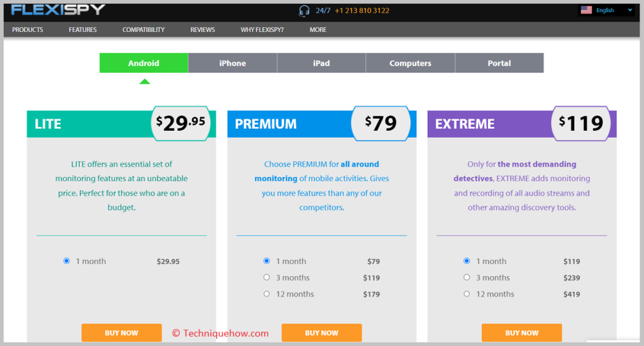The height and width of the screenshot is (346, 644).
Task: Open the Features menu
Action: pos(82,30)
